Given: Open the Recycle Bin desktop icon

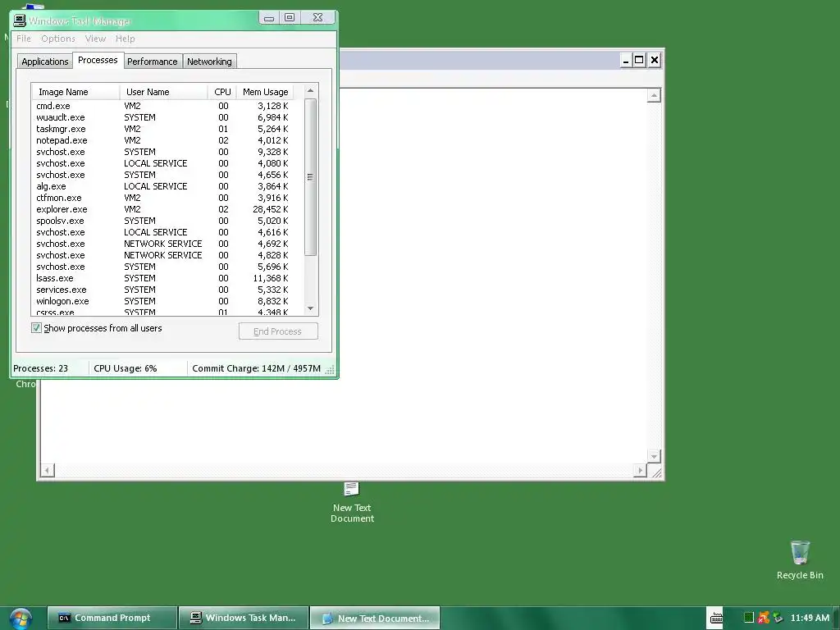Looking at the screenshot, I should tap(800, 560).
